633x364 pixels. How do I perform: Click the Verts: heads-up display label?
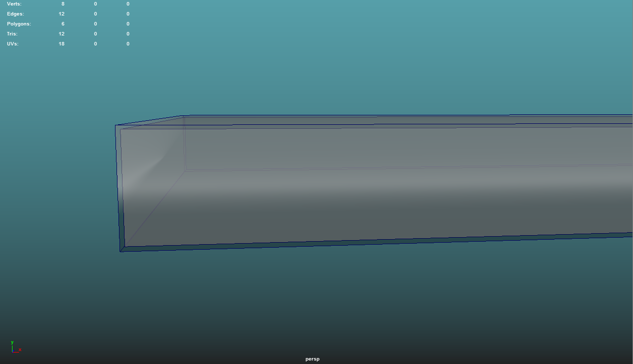pyautogui.click(x=14, y=4)
